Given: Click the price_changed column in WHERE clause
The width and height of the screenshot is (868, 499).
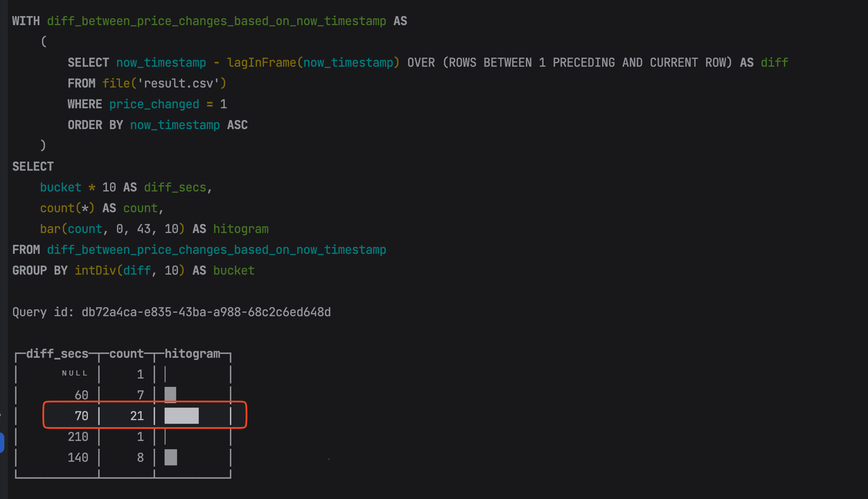Looking at the screenshot, I should 154,104.
